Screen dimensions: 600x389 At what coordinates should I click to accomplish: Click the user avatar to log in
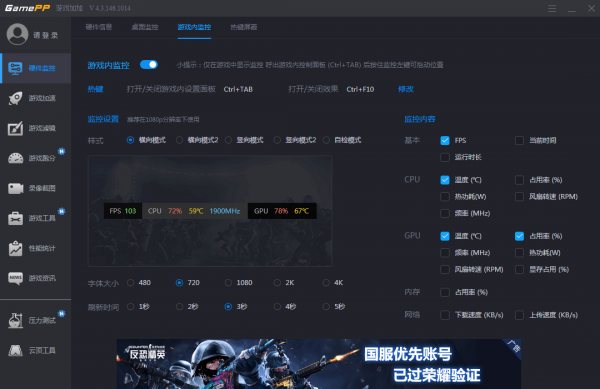(17, 34)
